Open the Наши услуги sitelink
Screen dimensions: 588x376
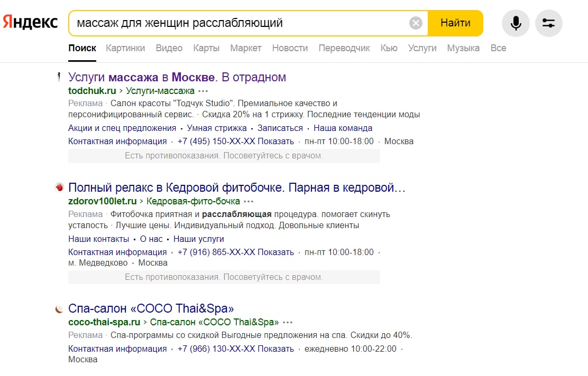[x=199, y=239]
